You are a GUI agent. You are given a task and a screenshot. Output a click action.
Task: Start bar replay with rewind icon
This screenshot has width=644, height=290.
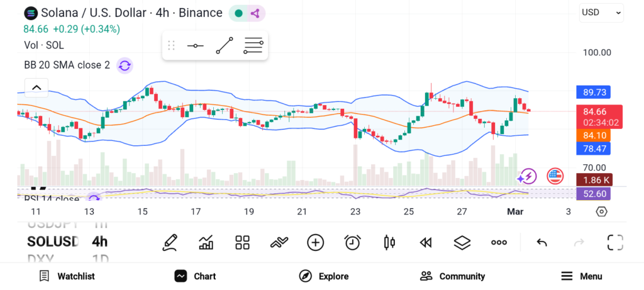426,242
